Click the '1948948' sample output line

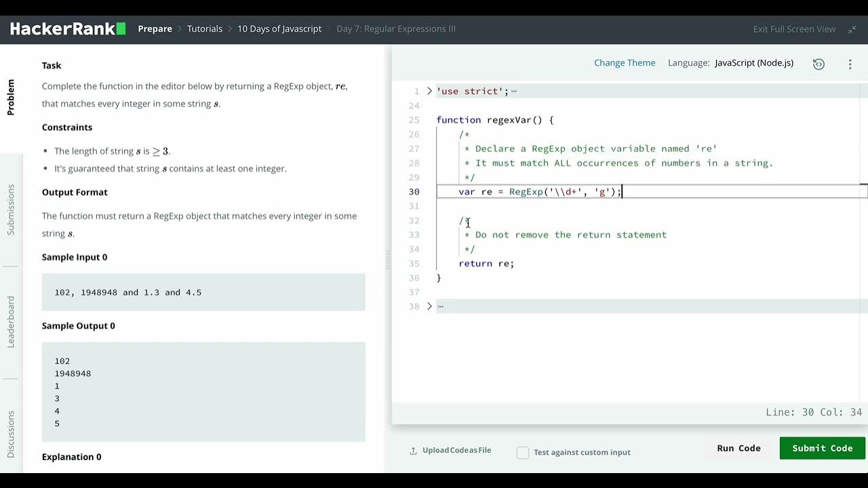point(73,373)
